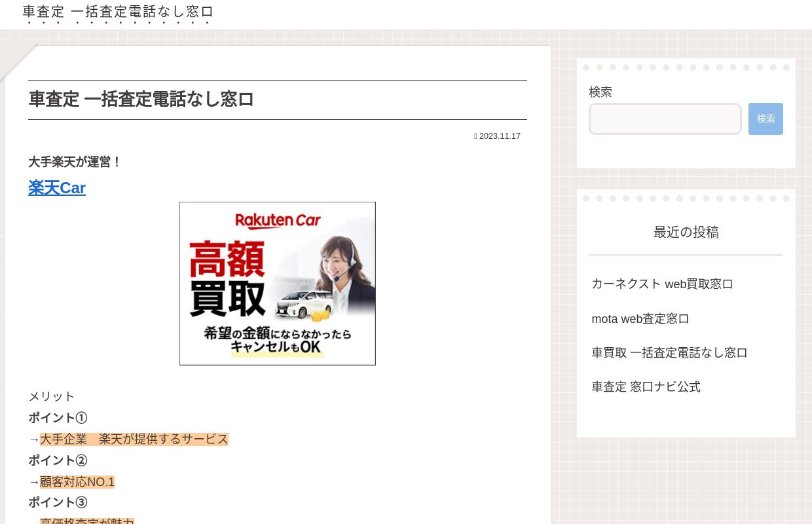Open recent post カーネクスト web買取窓口
The height and width of the screenshot is (524, 812).
662,284
